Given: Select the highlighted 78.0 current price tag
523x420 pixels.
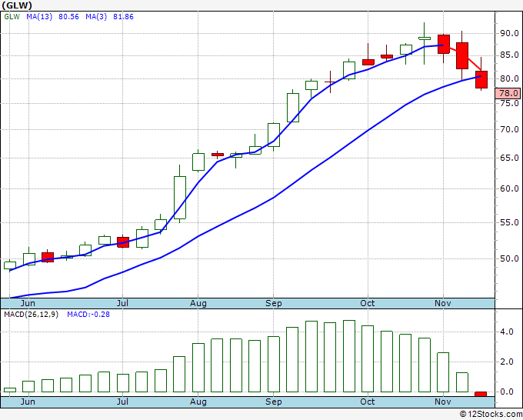Looking at the screenshot, I should point(508,93).
